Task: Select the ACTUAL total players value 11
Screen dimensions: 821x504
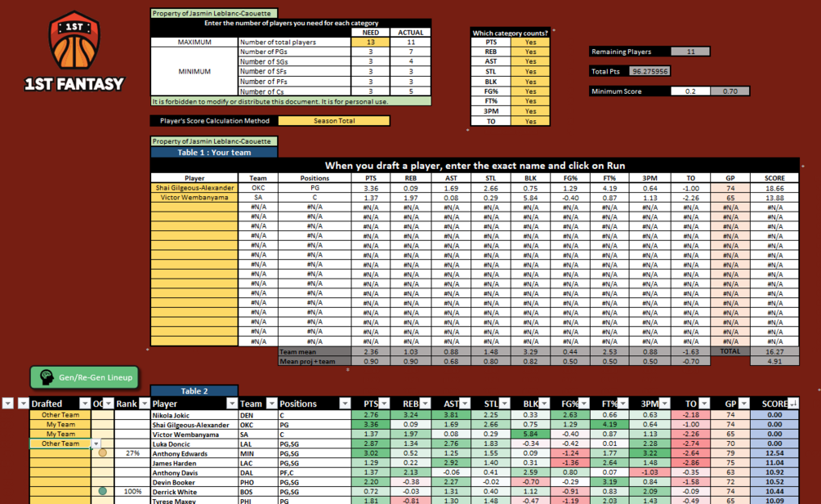Action: point(410,42)
